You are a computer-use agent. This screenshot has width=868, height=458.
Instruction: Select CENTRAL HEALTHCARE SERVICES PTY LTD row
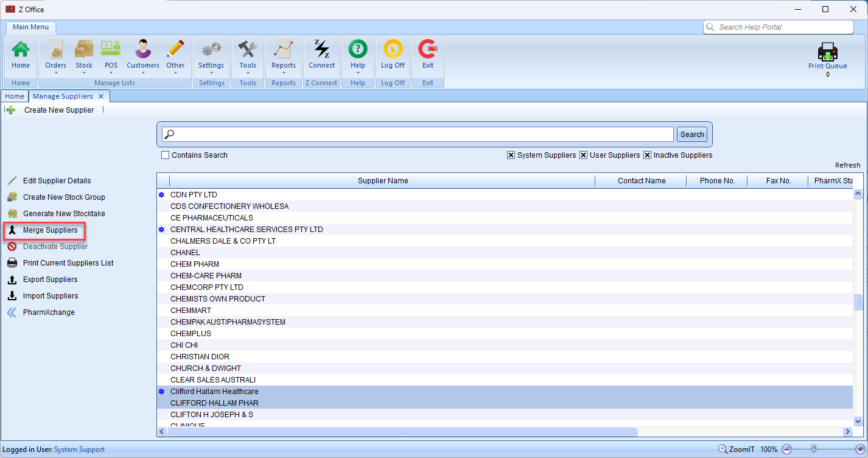click(505, 230)
